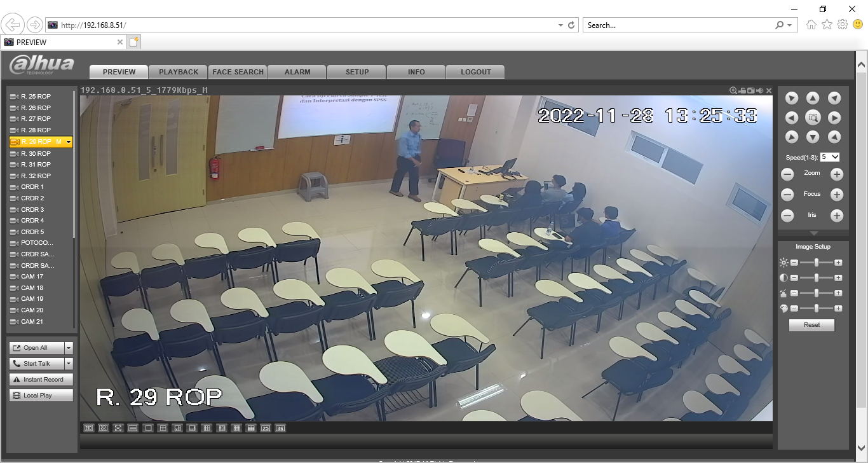
Task: Close the video stream with X icon
Action: point(769,90)
